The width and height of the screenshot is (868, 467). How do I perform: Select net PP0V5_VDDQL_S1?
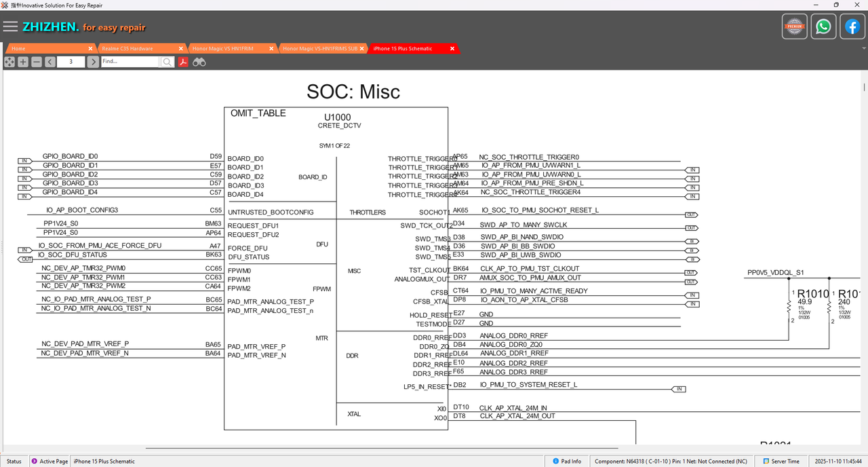tap(775, 272)
